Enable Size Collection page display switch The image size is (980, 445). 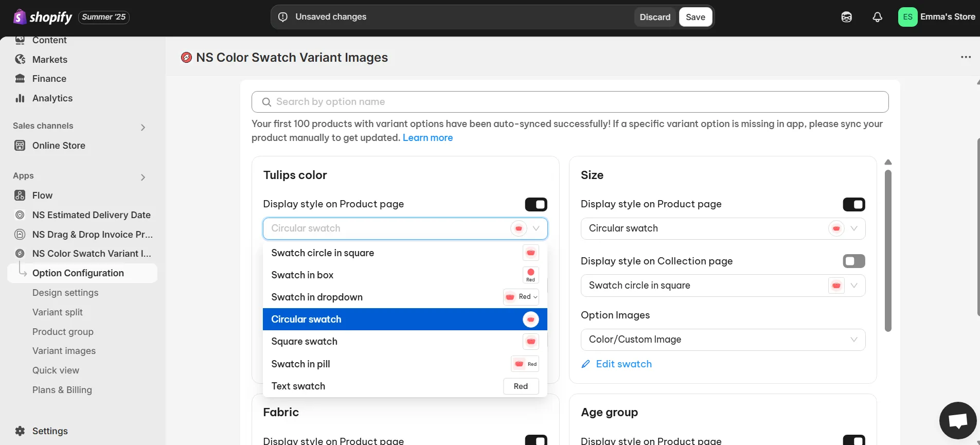pyautogui.click(x=854, y=261)
